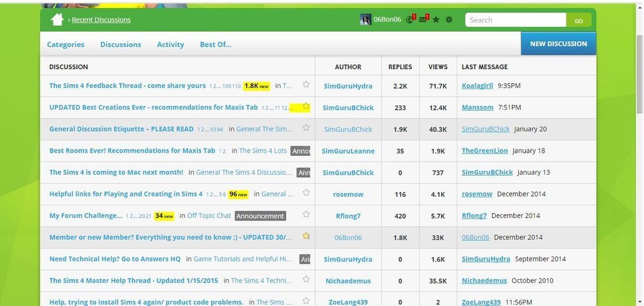Go to forum home via the house icon

click(x=57, y=19)
